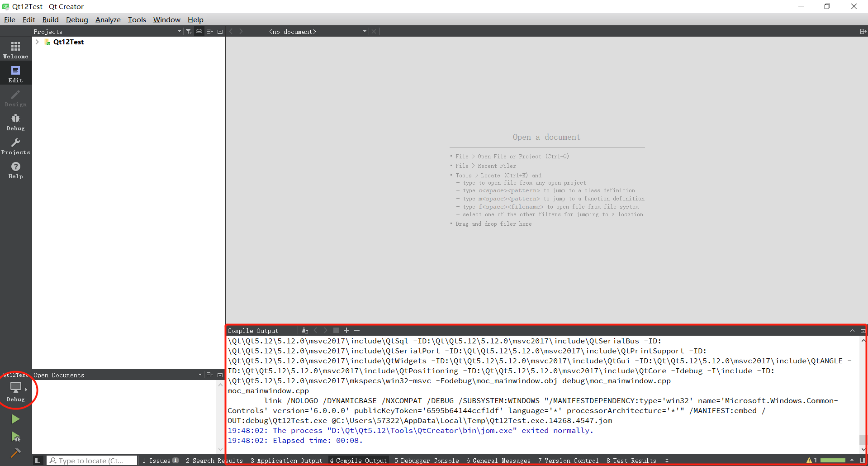Open the Debug menu
The image size is (868, 466).
pos(77,19)
